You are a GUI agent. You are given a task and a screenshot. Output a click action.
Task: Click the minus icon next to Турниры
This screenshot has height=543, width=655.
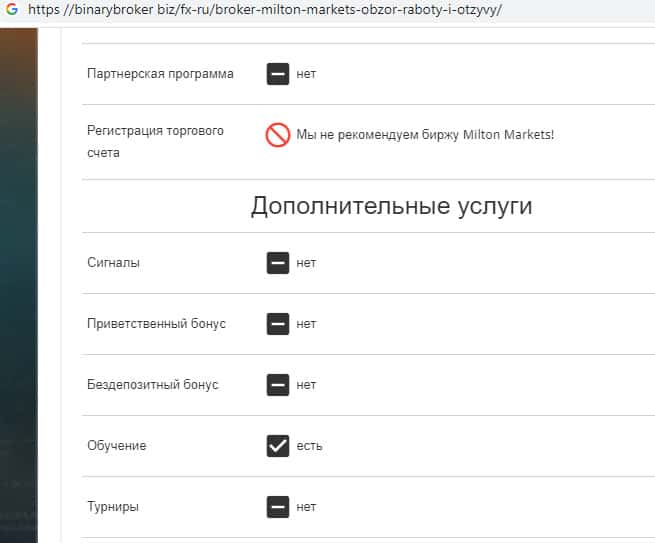278,507
